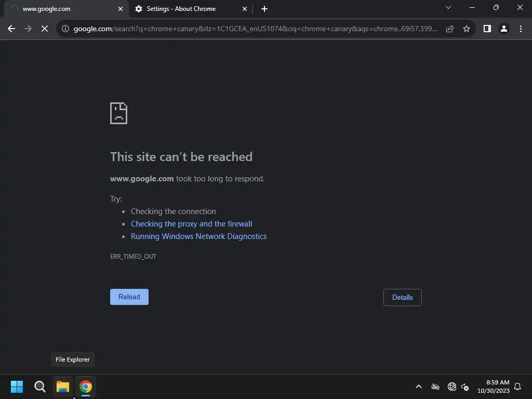Open Chrome three-dot menu

click(521, 29)
